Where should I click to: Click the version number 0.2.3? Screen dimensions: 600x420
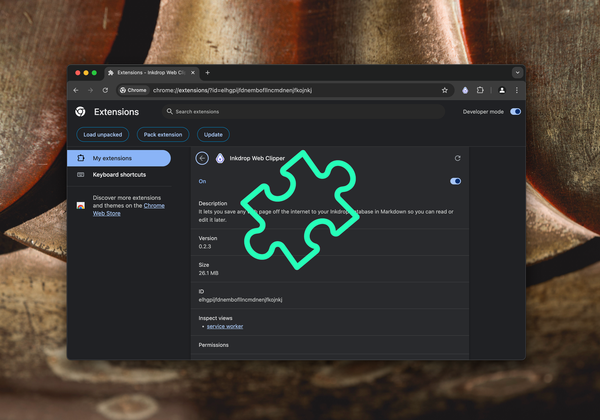pos(205,246)
